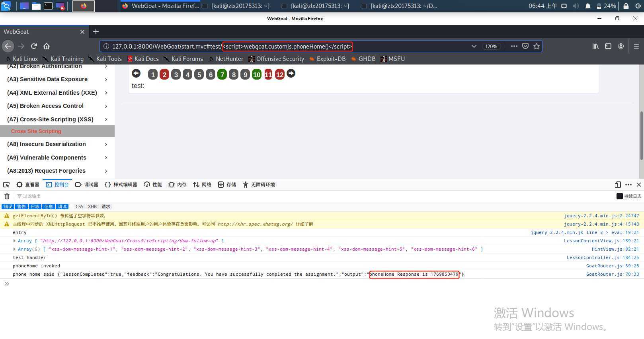Expand (A4) XML External Entities section

(57, 93)
